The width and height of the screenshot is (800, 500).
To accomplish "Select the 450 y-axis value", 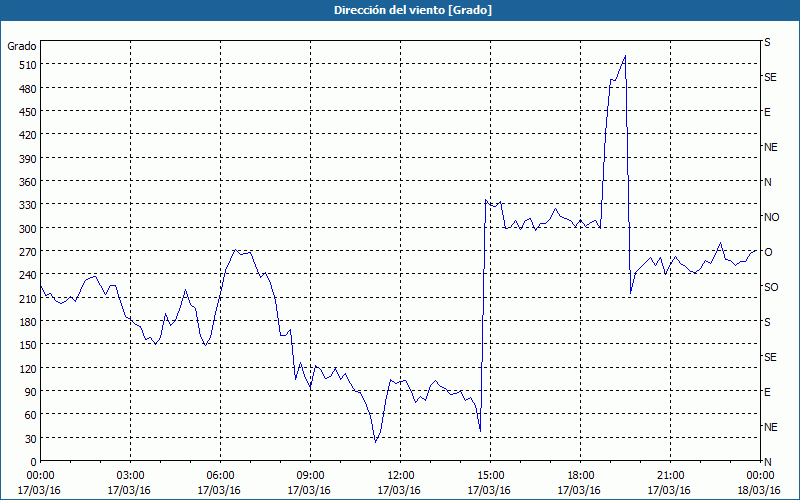I will (x=27, y=112).
